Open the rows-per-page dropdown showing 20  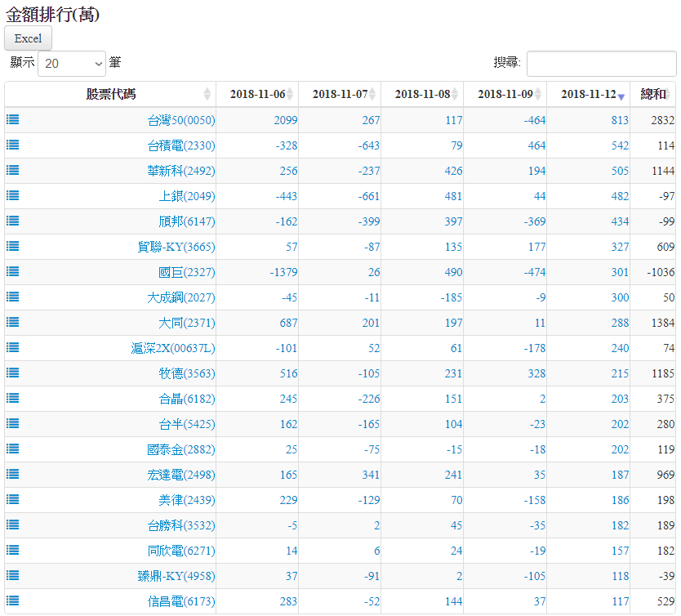(x=72, y=63)
